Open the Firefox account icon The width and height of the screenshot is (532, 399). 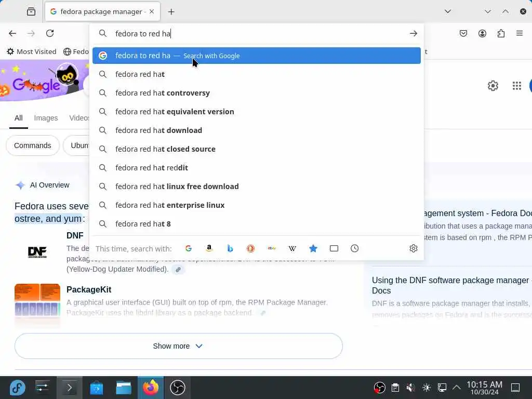point(482,33)
